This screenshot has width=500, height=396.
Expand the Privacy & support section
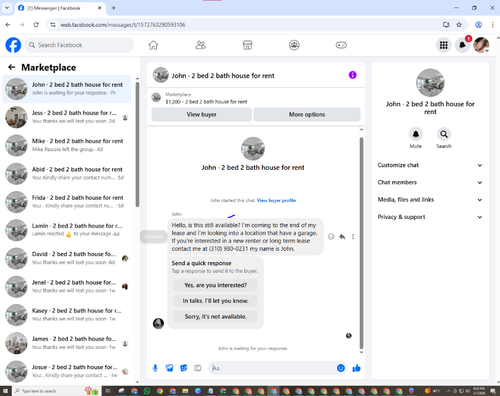pos(430,217)
